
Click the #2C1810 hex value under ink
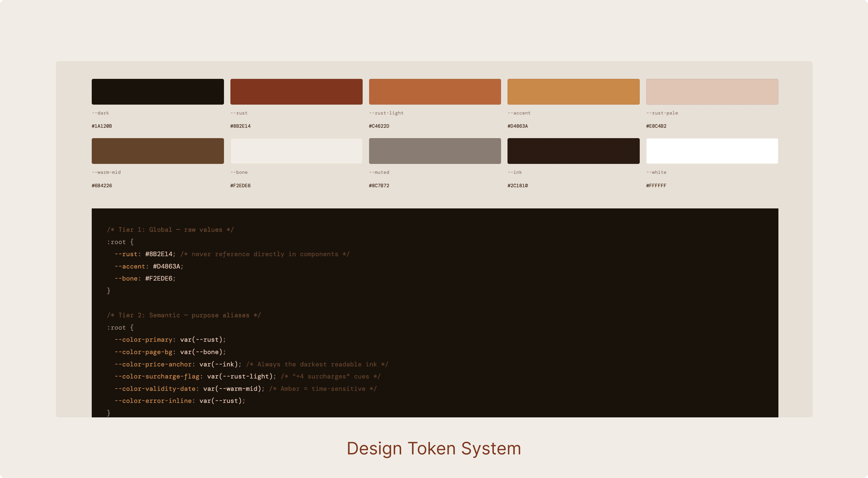517,186
